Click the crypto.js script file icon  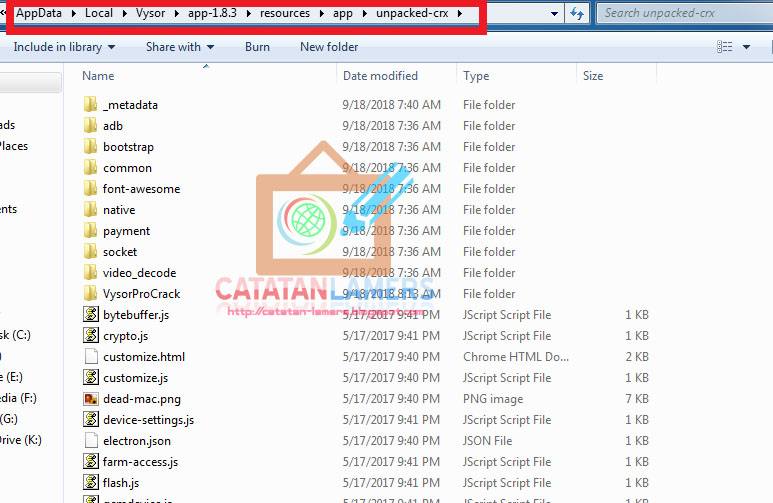(x=91, y=335)
